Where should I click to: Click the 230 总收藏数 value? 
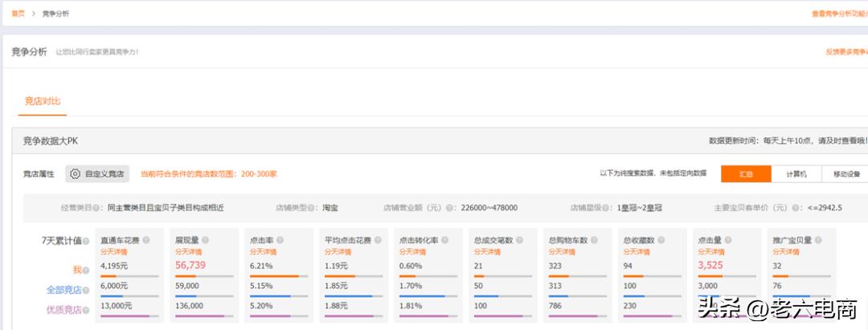click(x=630, y=306)
